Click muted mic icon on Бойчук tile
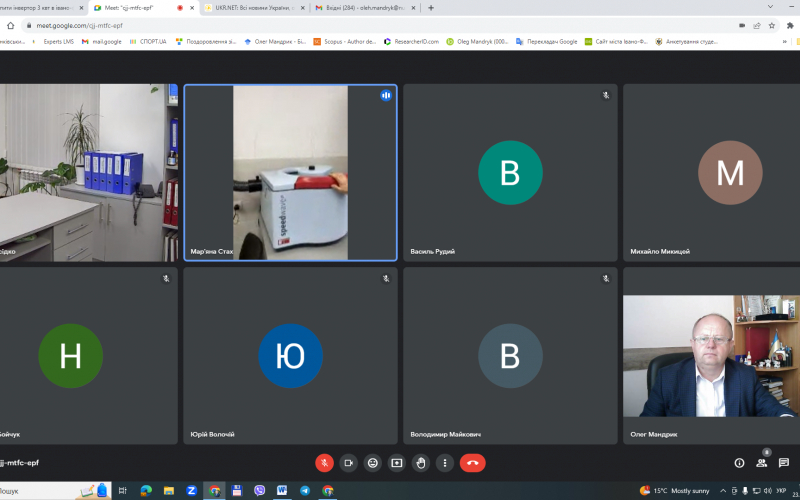Image resolution: width=800 pixels, height=500 pixels. pos(166,279)
